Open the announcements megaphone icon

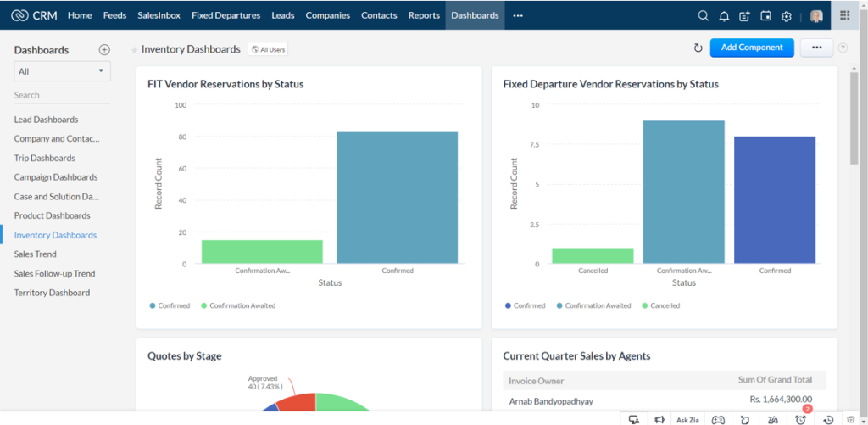659,419
